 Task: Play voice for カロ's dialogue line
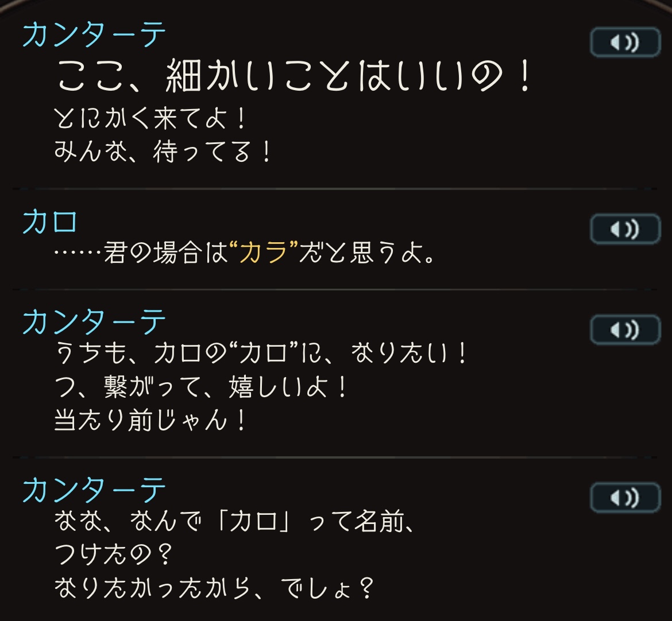pos(625,229)
